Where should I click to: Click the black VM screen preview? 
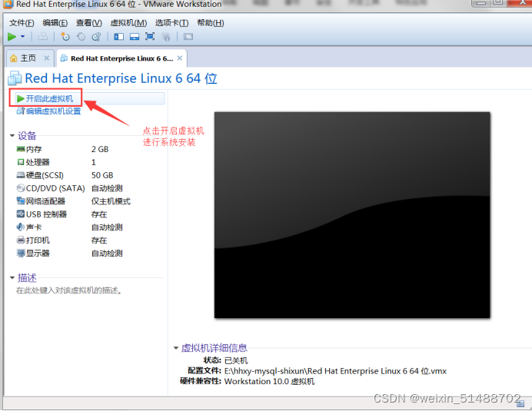(352, 215)
